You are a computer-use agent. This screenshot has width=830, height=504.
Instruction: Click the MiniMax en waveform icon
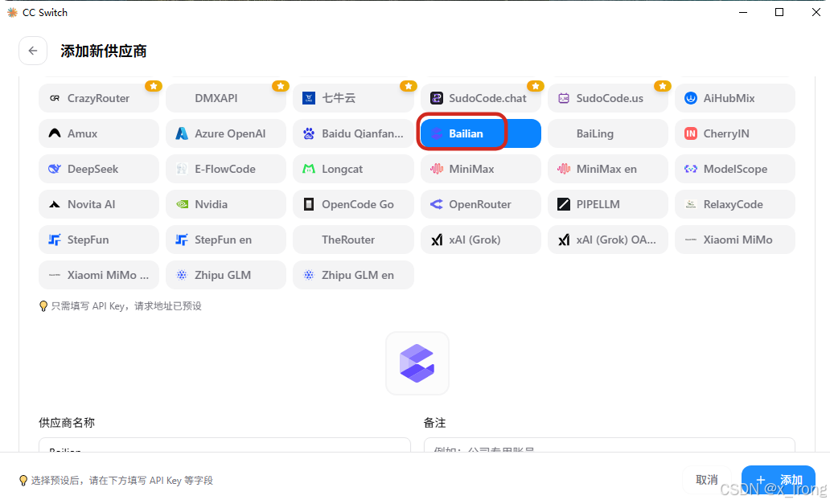(x=564, y=169)
